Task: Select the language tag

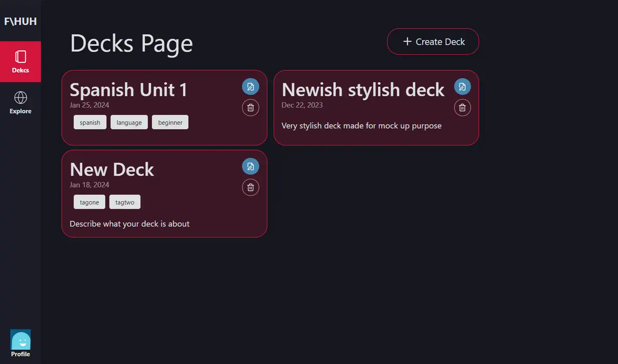Action: point(129,122)
